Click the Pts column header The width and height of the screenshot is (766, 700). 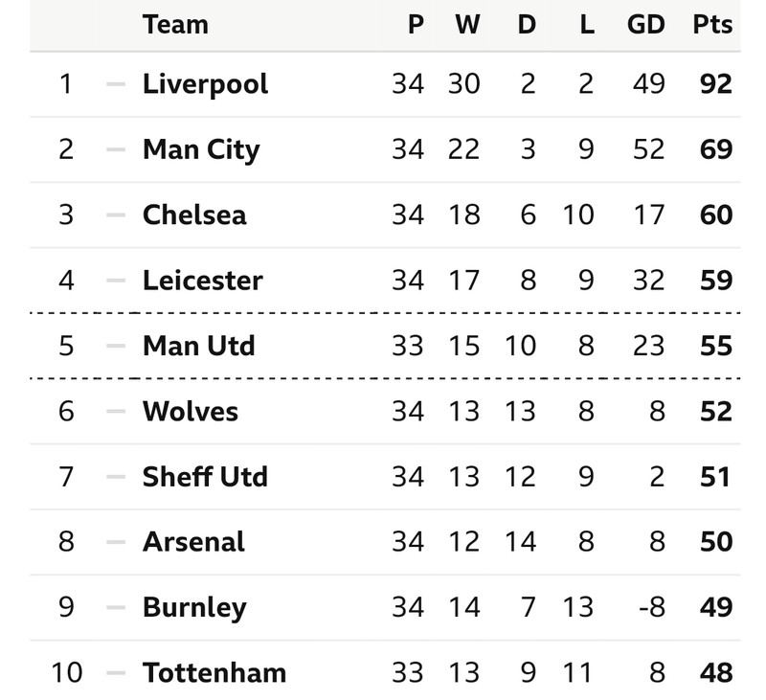coord(712,25)
